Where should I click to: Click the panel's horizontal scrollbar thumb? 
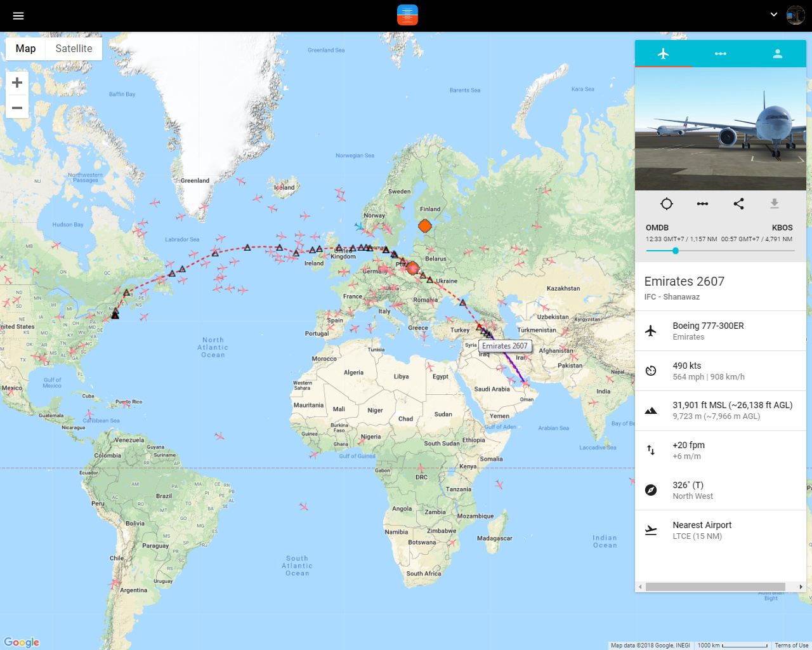pyautogui.click(x=716, y=587)
